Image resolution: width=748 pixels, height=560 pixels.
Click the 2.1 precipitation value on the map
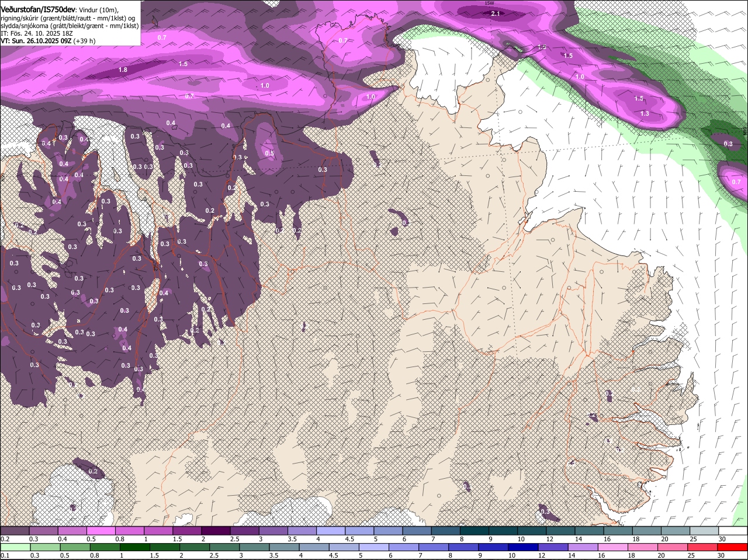[496, 13]
